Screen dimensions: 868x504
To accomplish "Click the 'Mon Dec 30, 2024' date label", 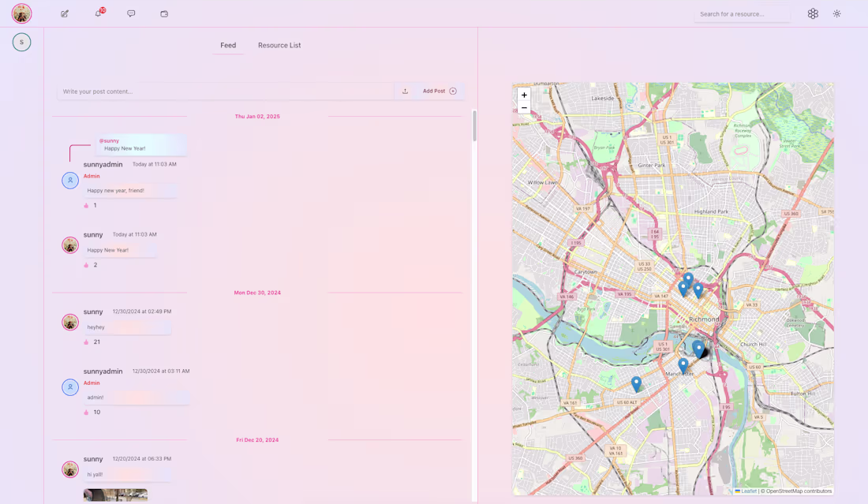I will click(257, 293).
